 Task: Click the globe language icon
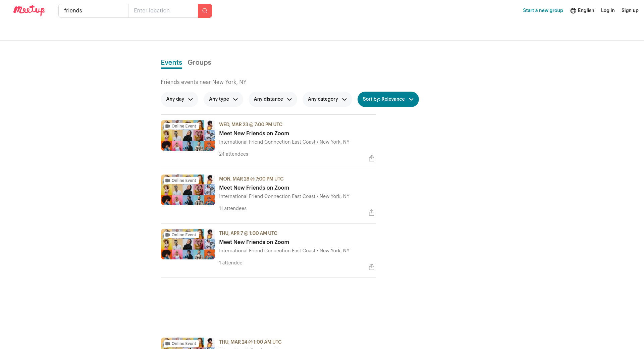(573, 11)
